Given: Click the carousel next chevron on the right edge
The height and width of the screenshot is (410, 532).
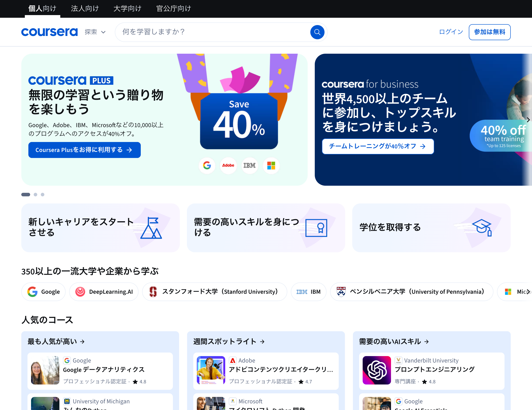Looking at the screenshot, I should click(528, 120).
